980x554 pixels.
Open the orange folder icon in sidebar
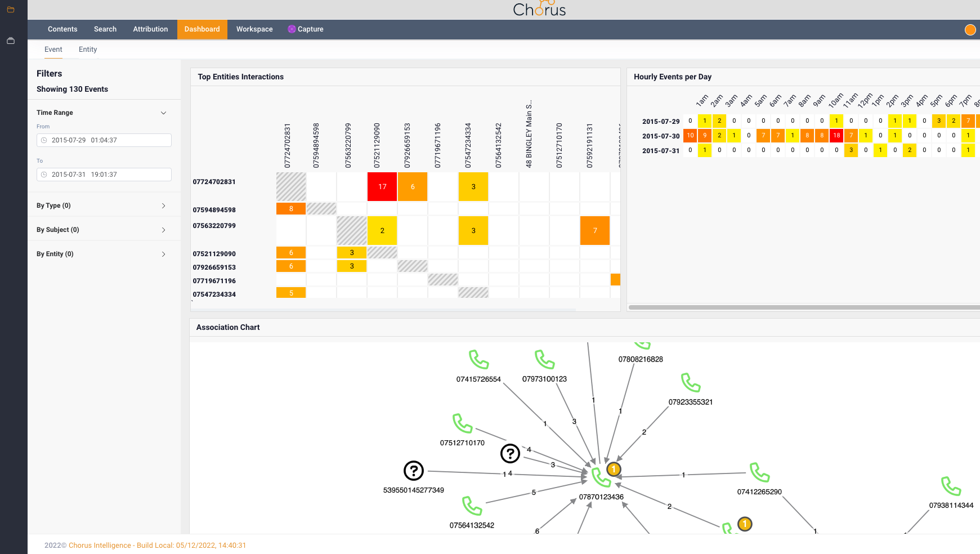[x=10, y=9]
